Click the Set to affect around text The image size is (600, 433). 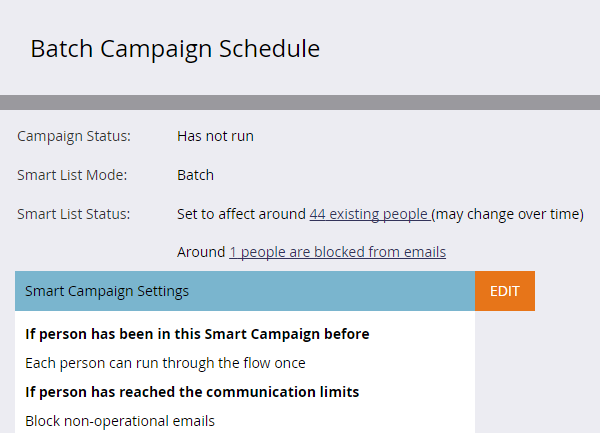coord(241,214)
